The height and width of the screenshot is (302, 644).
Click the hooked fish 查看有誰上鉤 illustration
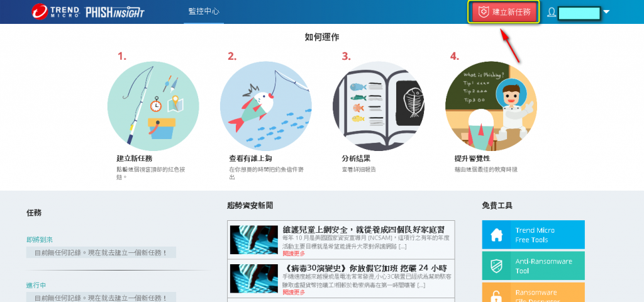coord(266,106)
